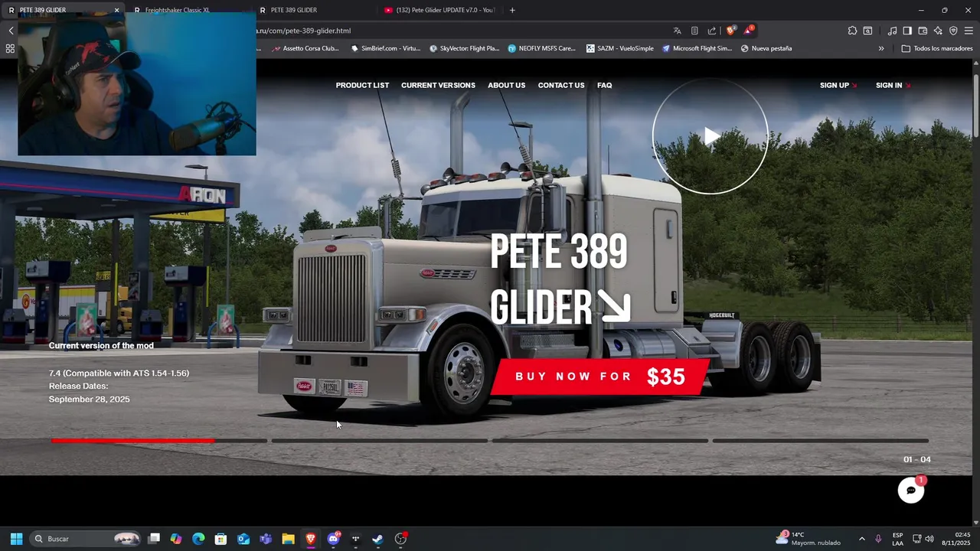Screen dimensions: 980x551
Task: Open CURRENT VERSIONS in site navigation
Action: [438, 85]
